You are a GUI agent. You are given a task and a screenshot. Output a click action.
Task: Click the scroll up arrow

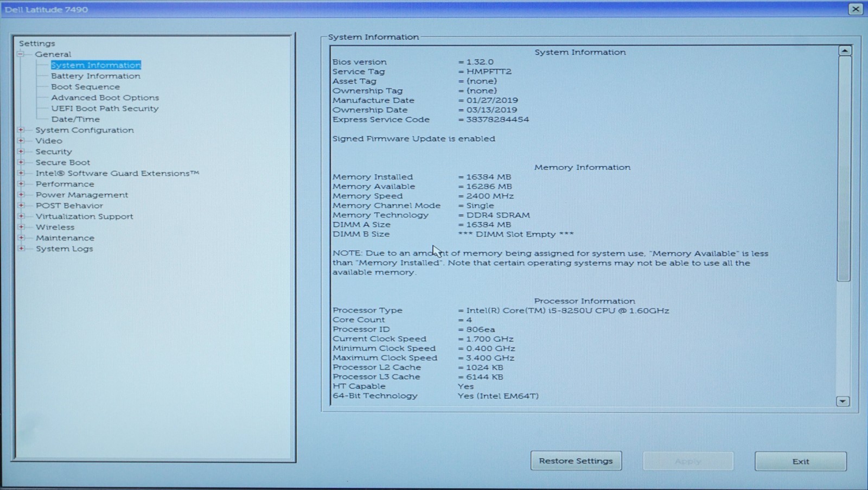pyautogui.click(x=845, y=50)
